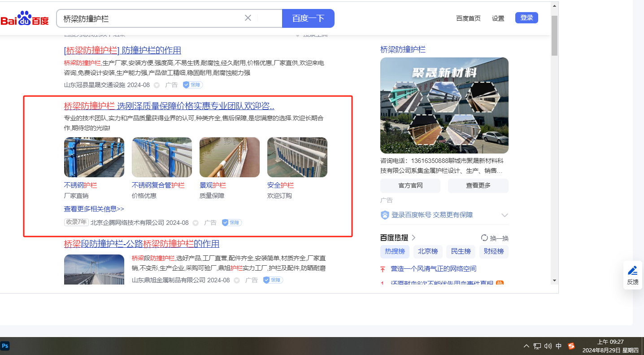Open the dropdown dot beside 北京企腾网络技术有限公司 2024-08
The image size is (644, 355).
196,223
